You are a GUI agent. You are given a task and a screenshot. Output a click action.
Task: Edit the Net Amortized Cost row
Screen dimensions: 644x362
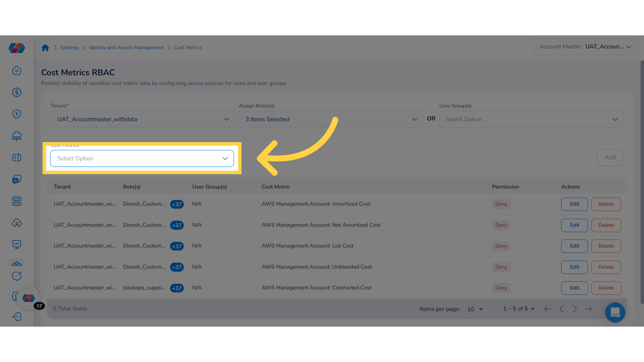pos(574,225)
